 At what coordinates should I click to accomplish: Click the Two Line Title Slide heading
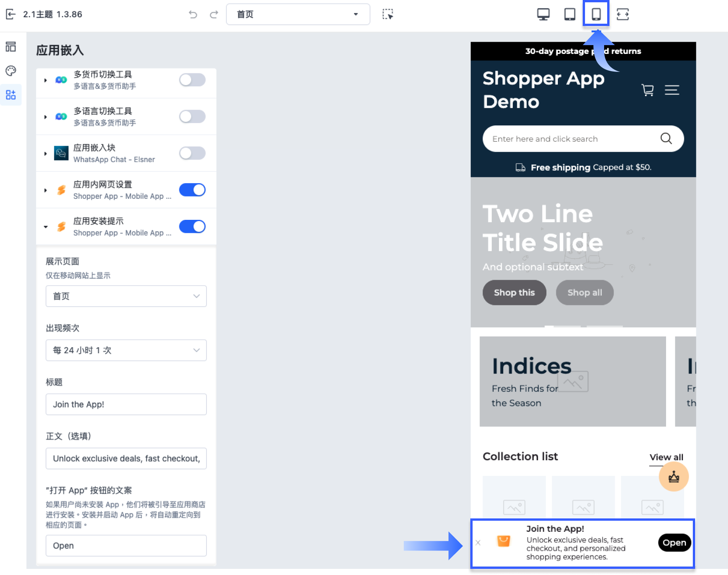pos(543,228)
